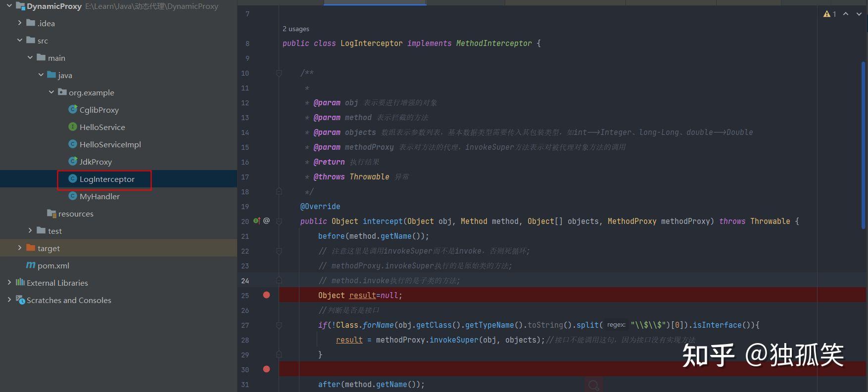Expand External Libraries node

point(9,282)
